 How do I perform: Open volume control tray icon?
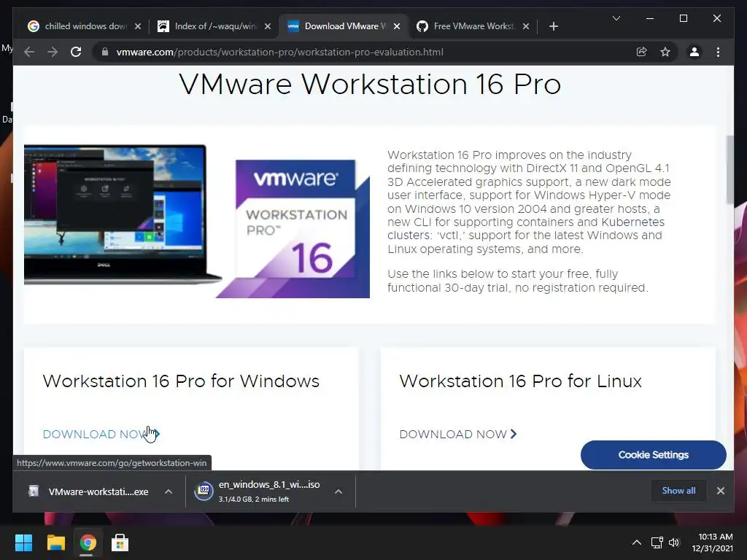click(674, 542)
